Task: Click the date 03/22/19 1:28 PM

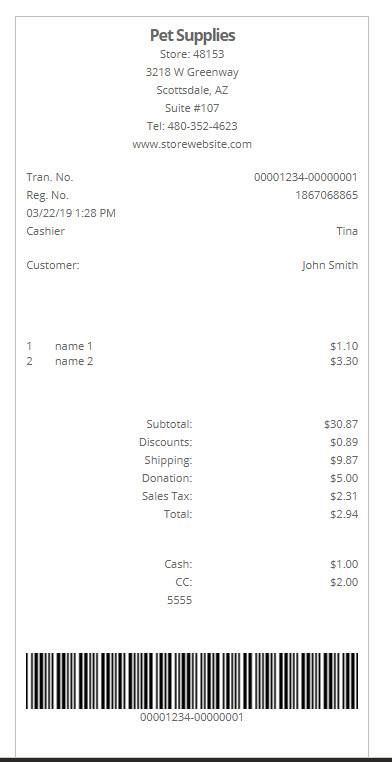Action: click(71, 213)
